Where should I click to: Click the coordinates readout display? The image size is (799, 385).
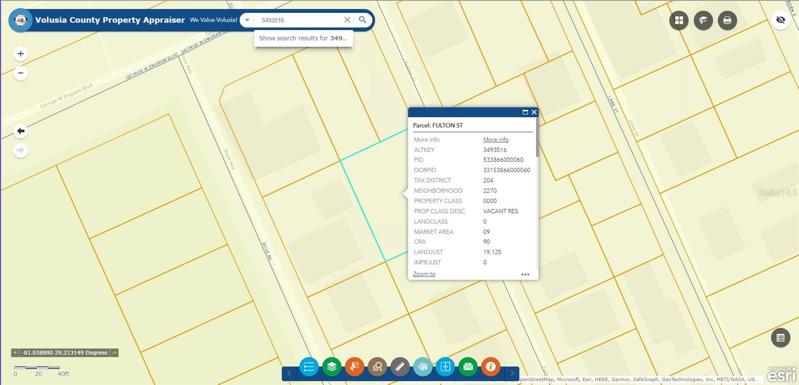pos(65,352)
